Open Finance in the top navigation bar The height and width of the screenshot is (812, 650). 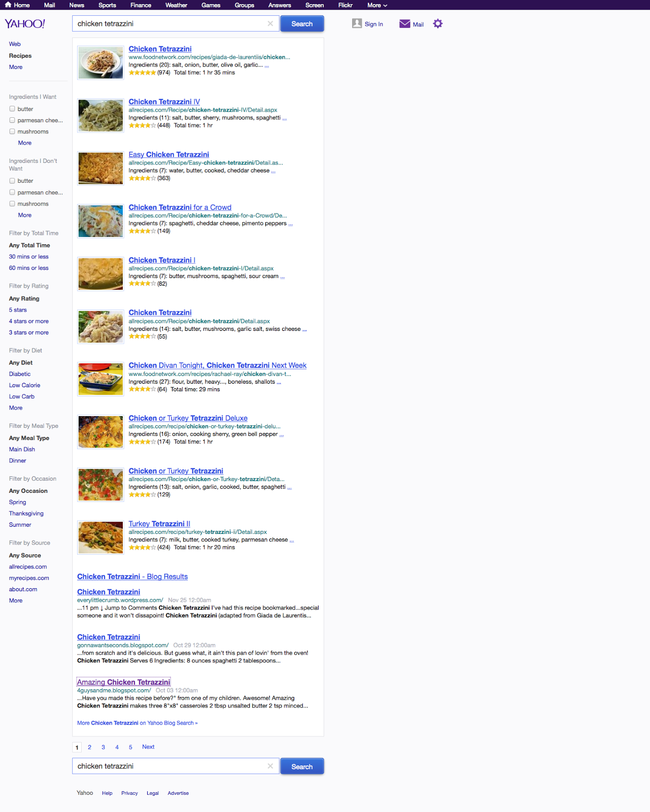[141, 5]
